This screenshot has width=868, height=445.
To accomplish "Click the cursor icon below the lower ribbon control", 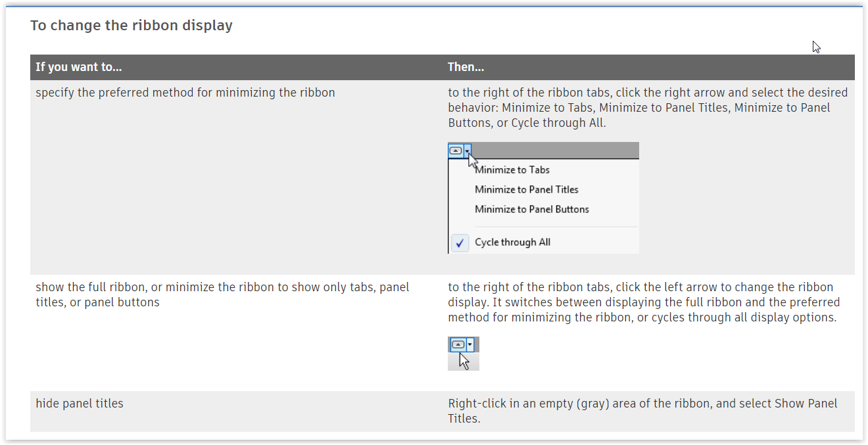I will point(463,360).
